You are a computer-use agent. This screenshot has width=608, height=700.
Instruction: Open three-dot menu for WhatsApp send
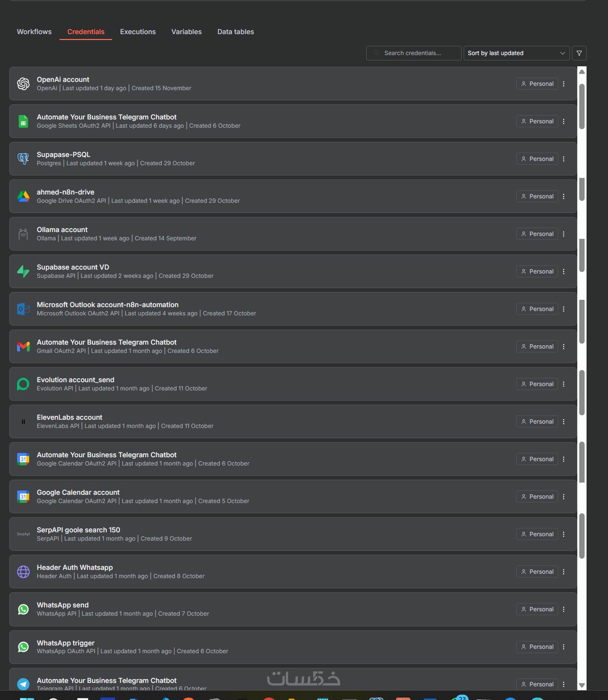coord(564,609)
